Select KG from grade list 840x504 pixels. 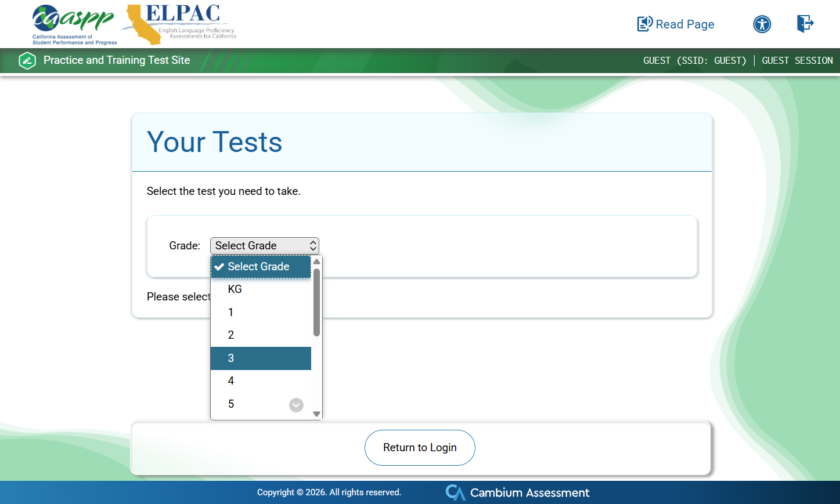[x=261, y=289]
